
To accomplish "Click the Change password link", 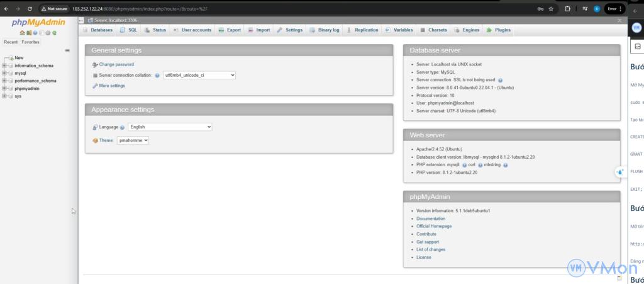I will (116, 64).
